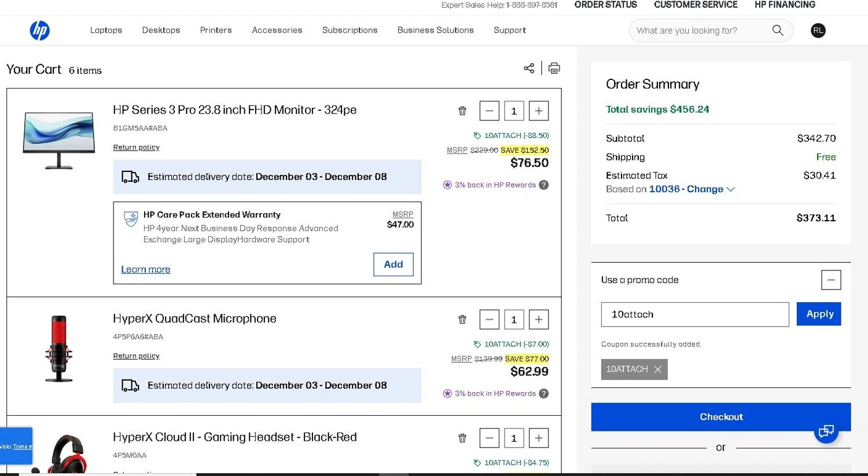
Task: Open the Subscriptions menu
Action: [350, 30]
